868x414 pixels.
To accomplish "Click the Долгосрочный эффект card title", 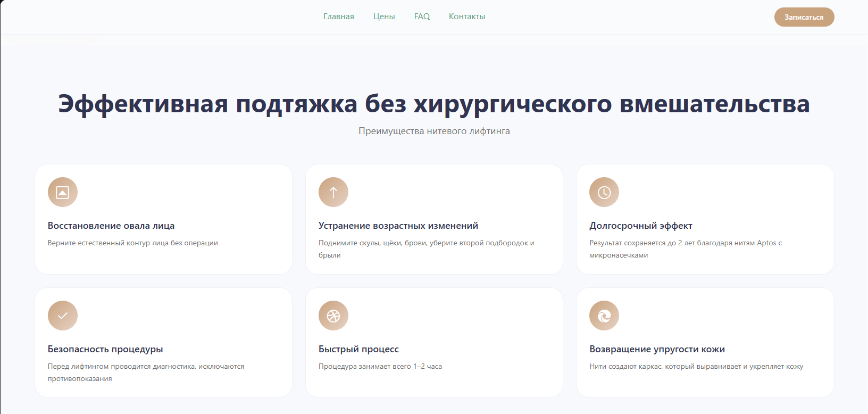I will [641, 226].
